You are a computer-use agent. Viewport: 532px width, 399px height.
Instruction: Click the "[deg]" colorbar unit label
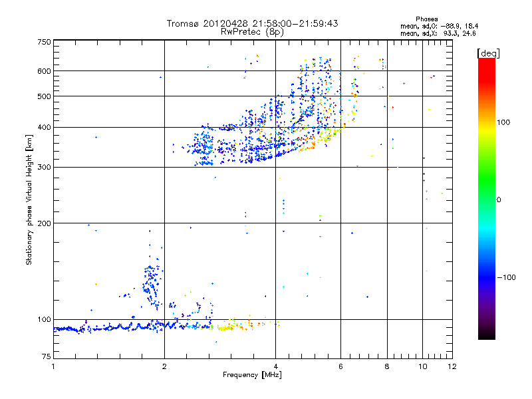(x=488, y=53)
